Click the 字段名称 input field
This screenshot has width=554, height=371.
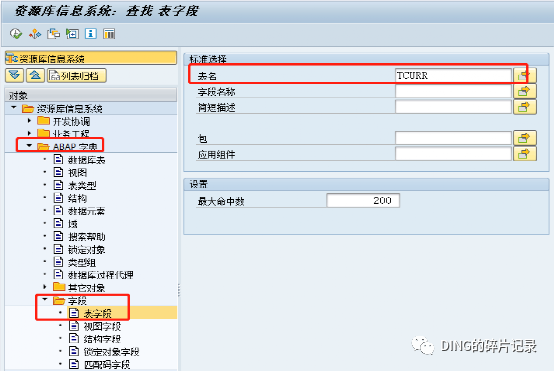click(x=453, y=91)
